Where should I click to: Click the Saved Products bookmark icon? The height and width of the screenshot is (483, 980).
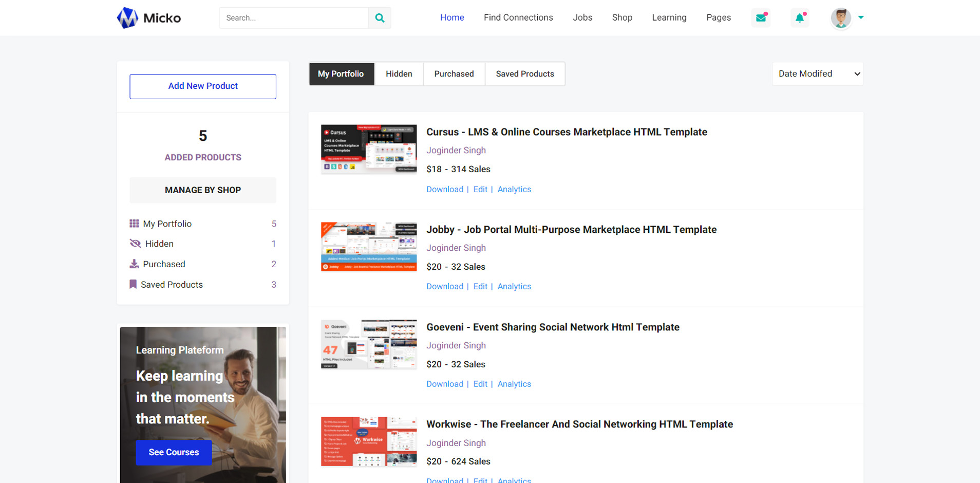133,284
